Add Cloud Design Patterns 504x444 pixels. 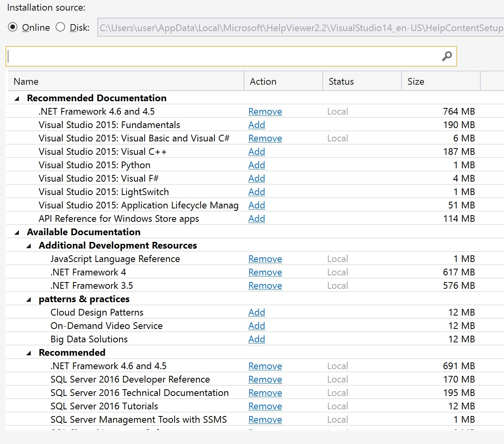point(257,312)
